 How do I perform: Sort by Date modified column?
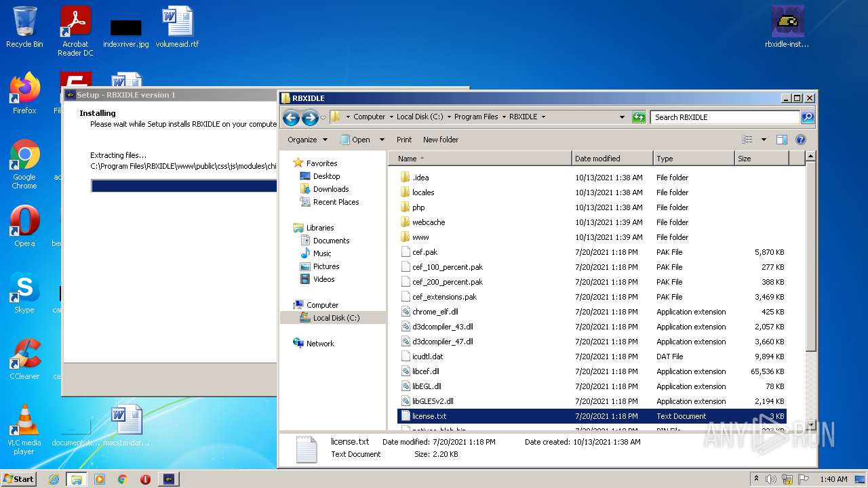[x=612, y=159]
